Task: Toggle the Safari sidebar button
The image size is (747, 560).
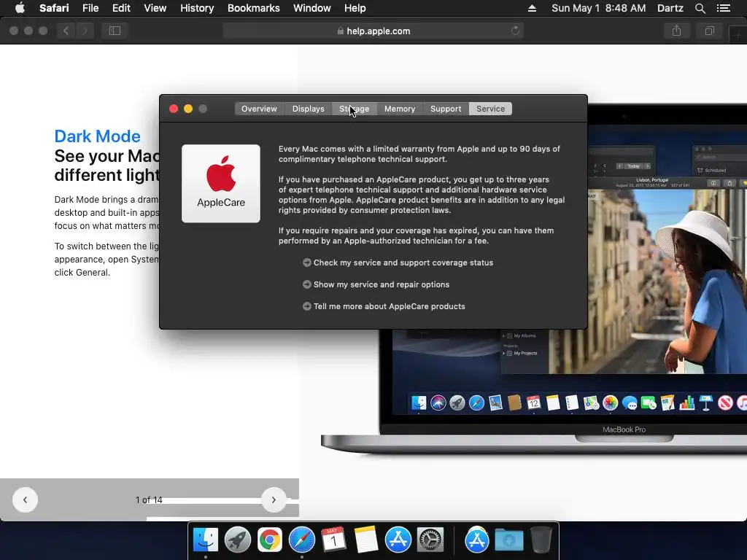Action: pos(115,31)
